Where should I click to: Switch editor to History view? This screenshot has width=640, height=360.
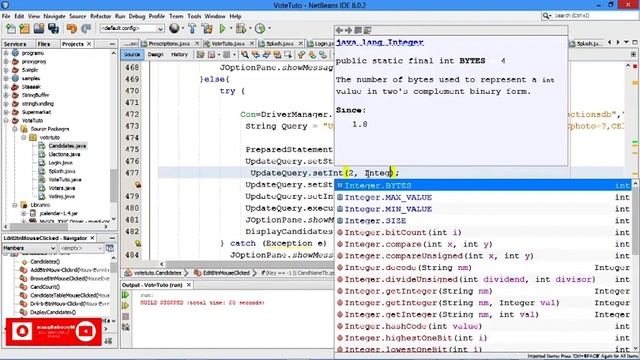click(179, 54)
